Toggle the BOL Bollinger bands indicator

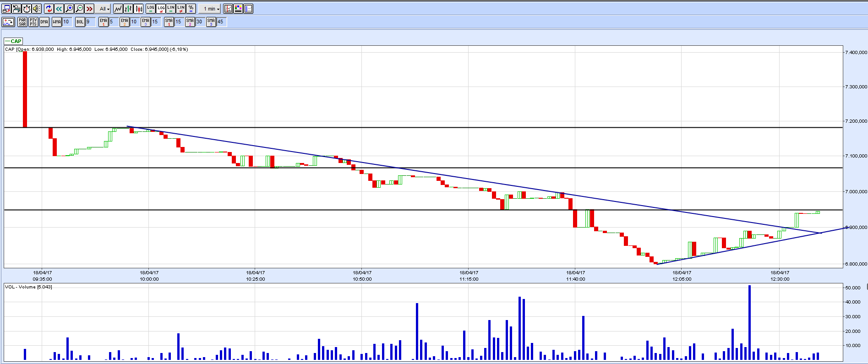coord(80,22)
